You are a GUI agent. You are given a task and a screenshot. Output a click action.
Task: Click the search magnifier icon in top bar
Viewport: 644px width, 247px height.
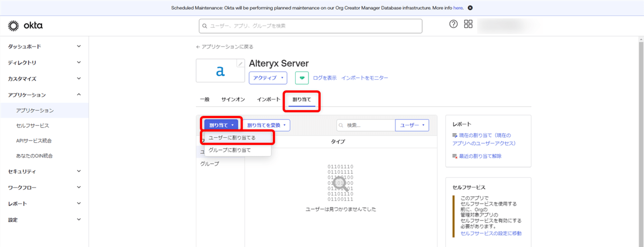[204, 26]
